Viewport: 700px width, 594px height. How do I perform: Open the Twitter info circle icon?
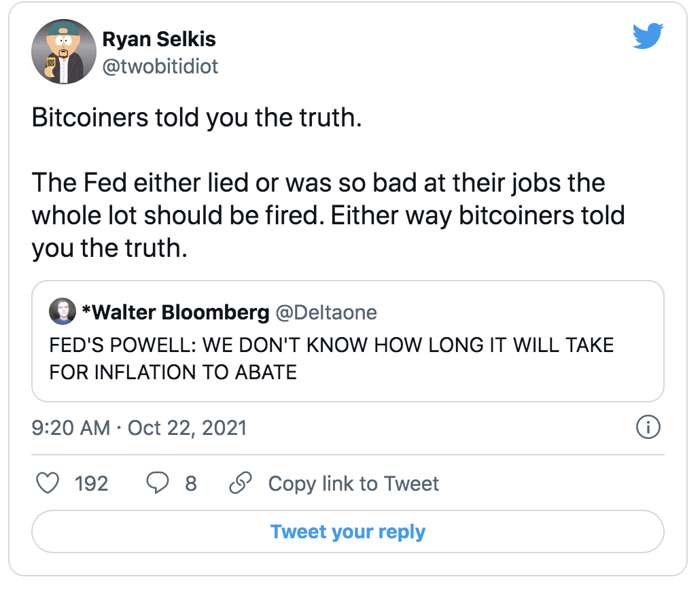(x=648, y=427)
